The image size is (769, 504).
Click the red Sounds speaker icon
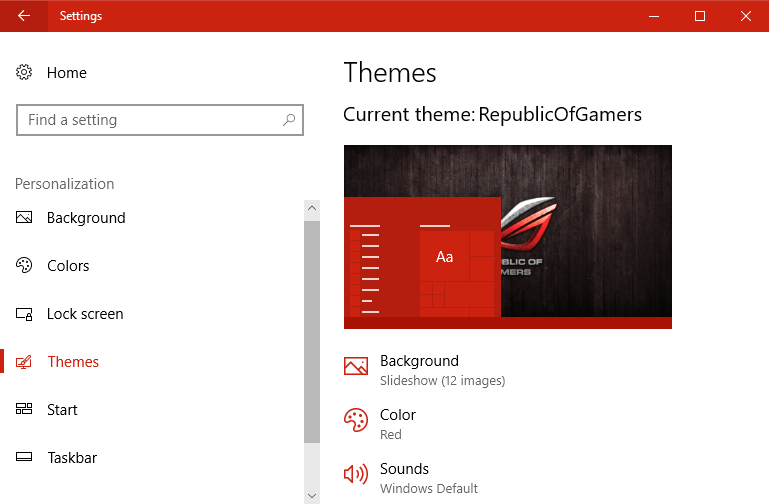coord(356,474)
